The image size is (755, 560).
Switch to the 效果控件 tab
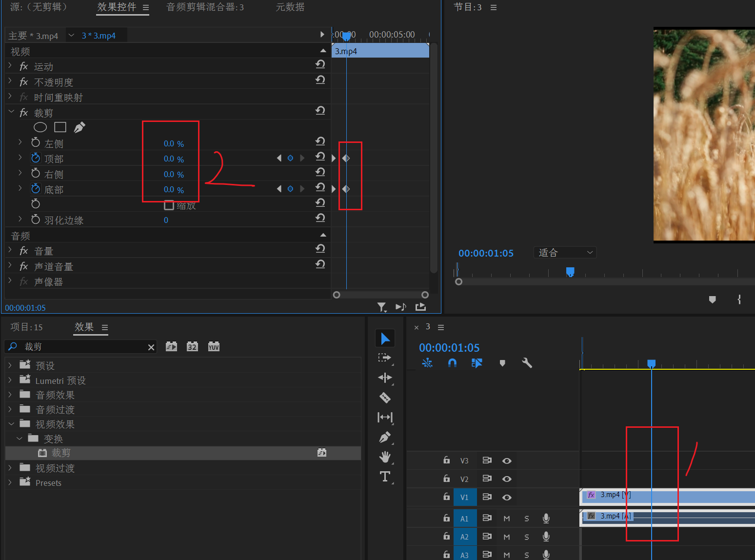point(117,7)
